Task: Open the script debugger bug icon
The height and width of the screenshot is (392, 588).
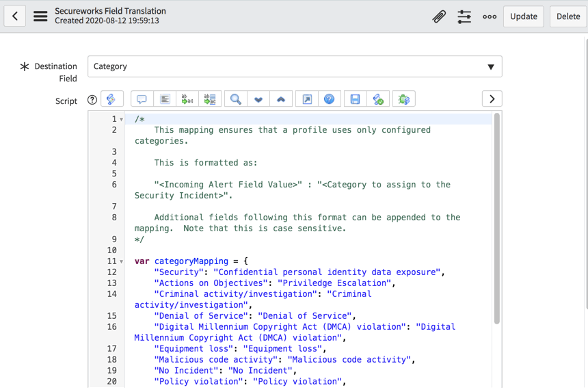Action: pyautogui.click(x=404, y=99)
